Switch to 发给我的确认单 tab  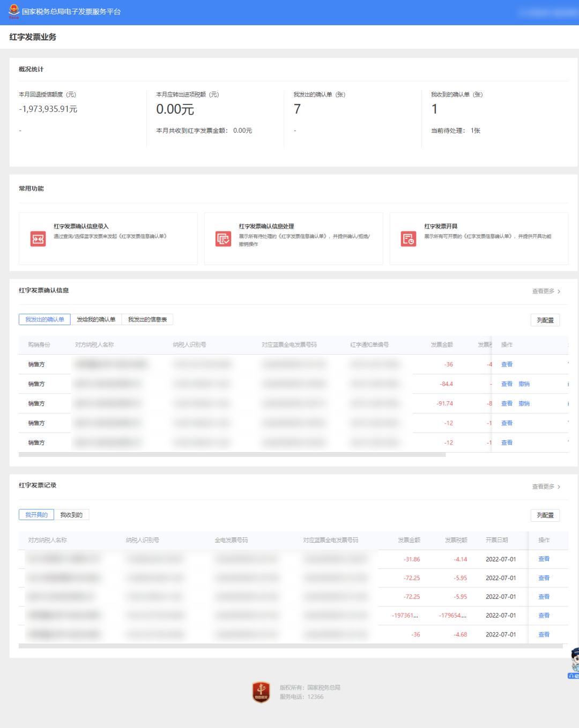click(96, 320)
